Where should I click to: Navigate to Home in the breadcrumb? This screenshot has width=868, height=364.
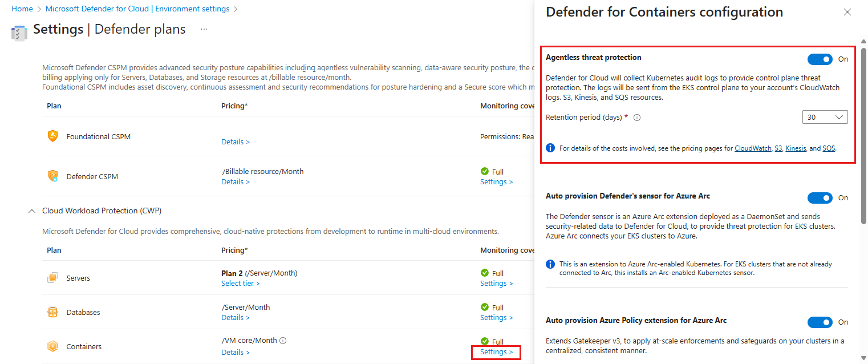click(x=22, y=9)
